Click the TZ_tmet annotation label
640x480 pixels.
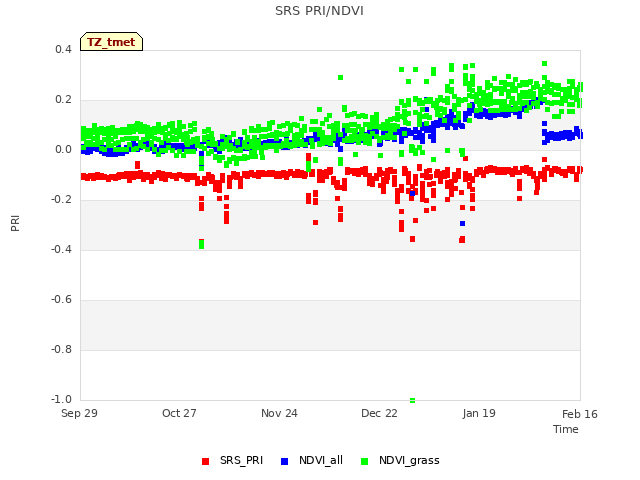click(111, 42)
